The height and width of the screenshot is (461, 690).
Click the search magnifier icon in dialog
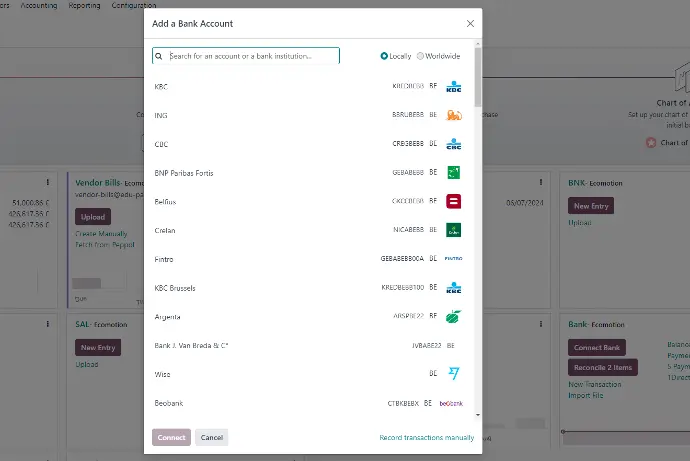point(159,56)
